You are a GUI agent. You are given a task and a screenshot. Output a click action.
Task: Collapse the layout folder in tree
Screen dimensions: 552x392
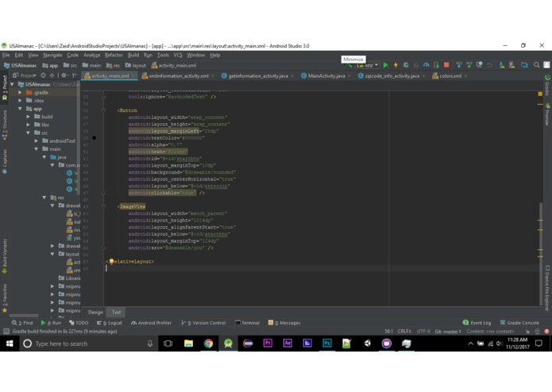click(52, 254)
